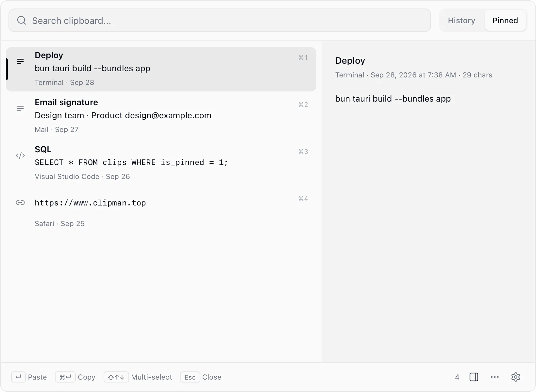Click the item count '4' in footer

[x=457, y=377]
